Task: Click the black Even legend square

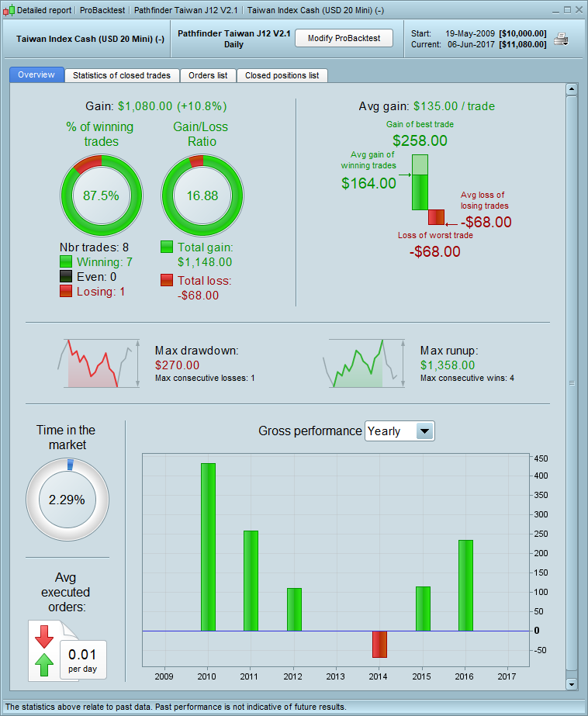Action: pyautogui.click(x=66, y=276)
